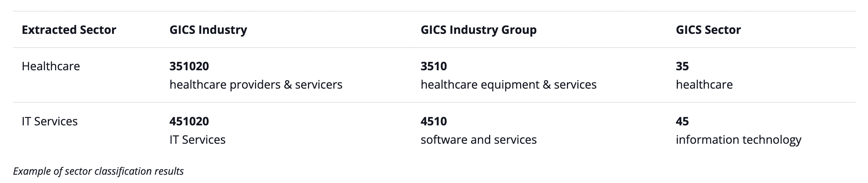Screen dimensions: 868x183
Task: Select industry group code 4510
Action: tap(434, 121)
